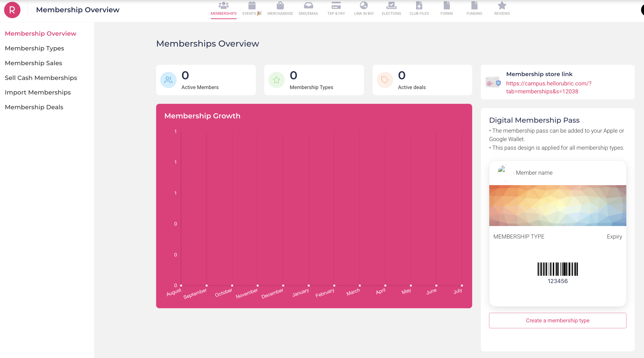
Task: Click the July data point on the chart
Action: [462, 285]
